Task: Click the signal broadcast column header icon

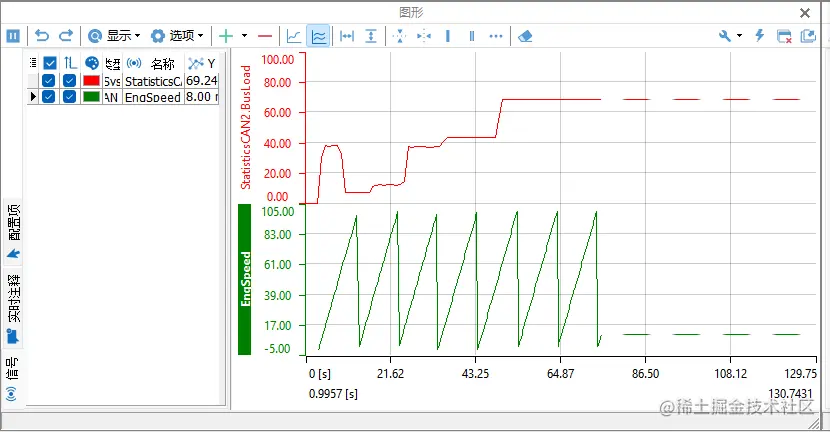Action: pos(134,64)
